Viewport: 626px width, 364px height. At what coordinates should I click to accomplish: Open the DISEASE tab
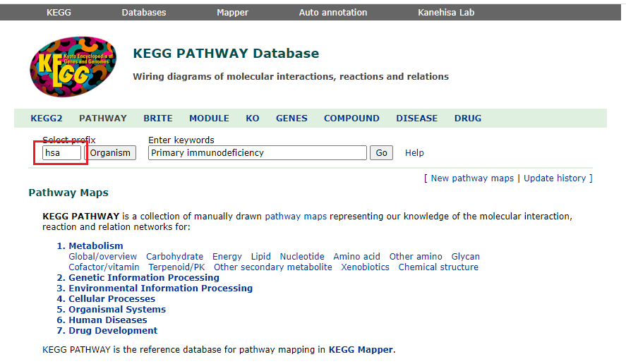pyautogui.click(x=417, y=118)
